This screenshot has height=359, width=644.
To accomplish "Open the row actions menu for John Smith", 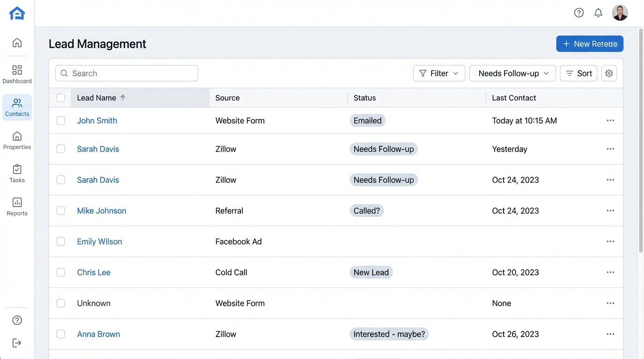I will coord(610,120).
